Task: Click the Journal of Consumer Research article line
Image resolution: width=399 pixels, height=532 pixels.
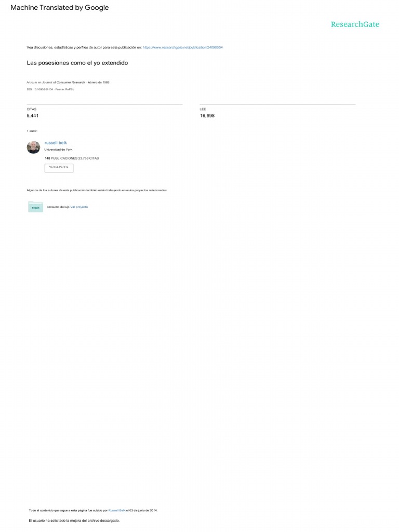Action: (x=68, y=83)
